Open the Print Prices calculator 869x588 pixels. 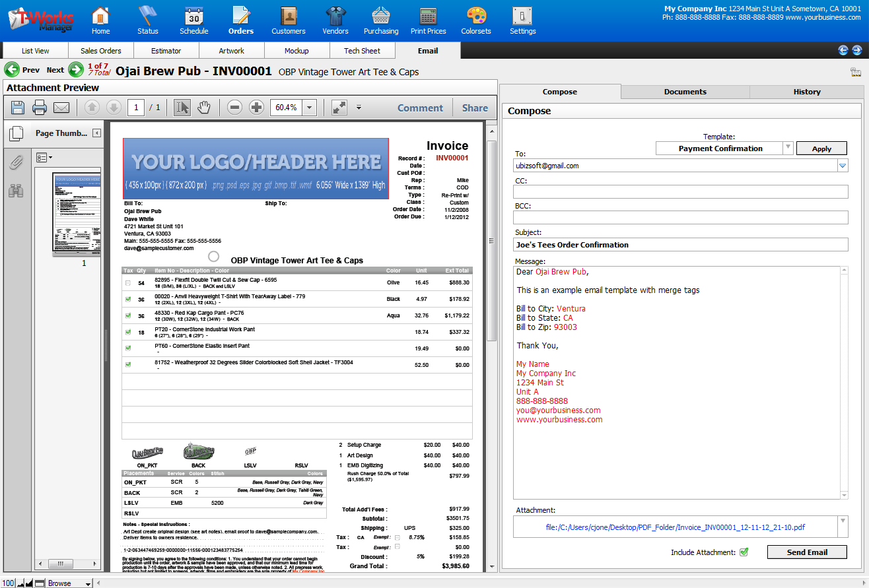tap(428, 20)
